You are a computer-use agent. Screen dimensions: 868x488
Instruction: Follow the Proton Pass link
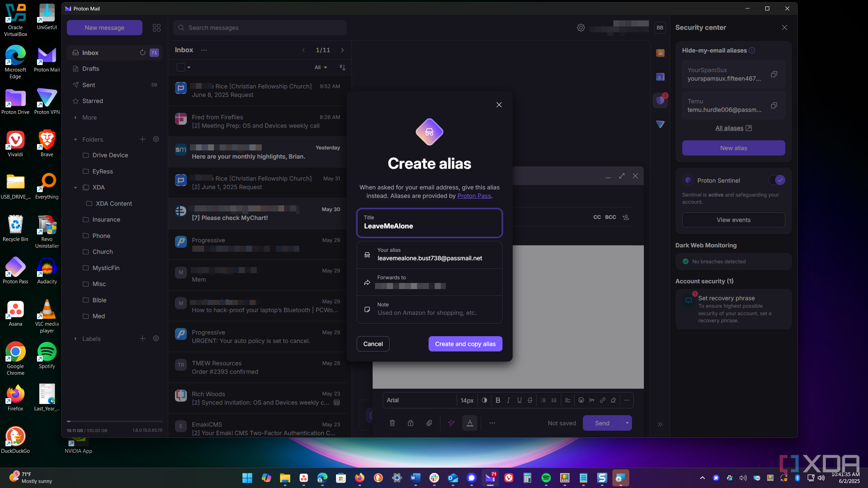click(474, 196)
